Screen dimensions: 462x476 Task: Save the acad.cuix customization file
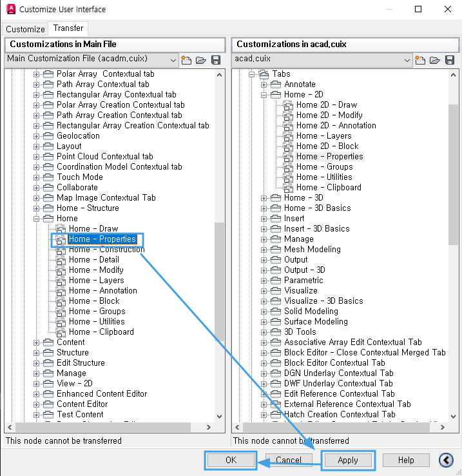coord(450,60)
